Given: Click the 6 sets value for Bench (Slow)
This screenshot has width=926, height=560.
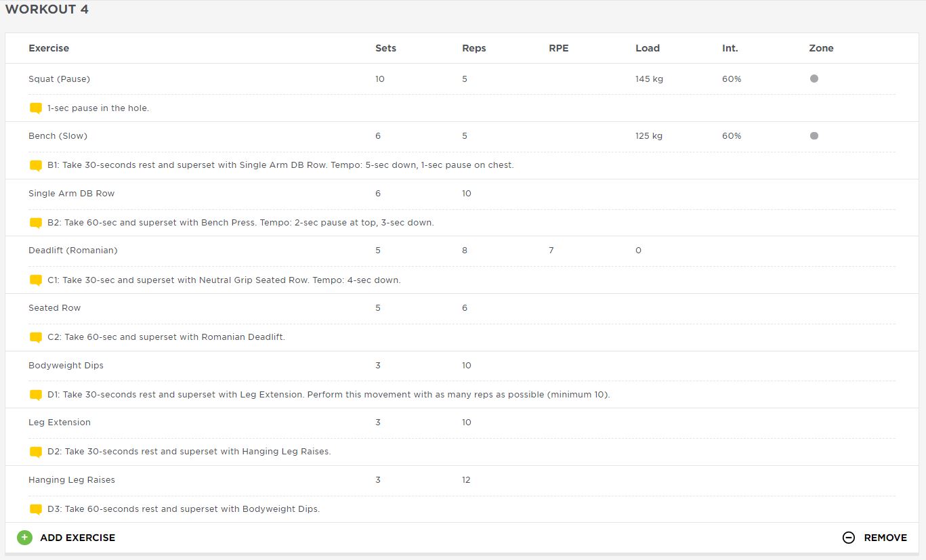Looking at the screenshot, I should 378,136.
